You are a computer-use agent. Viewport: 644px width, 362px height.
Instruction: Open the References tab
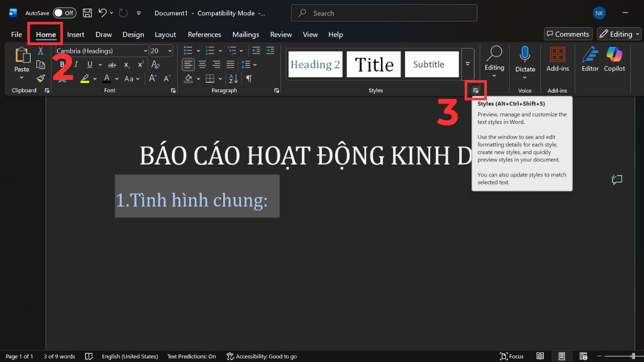(x=204, y=34)
